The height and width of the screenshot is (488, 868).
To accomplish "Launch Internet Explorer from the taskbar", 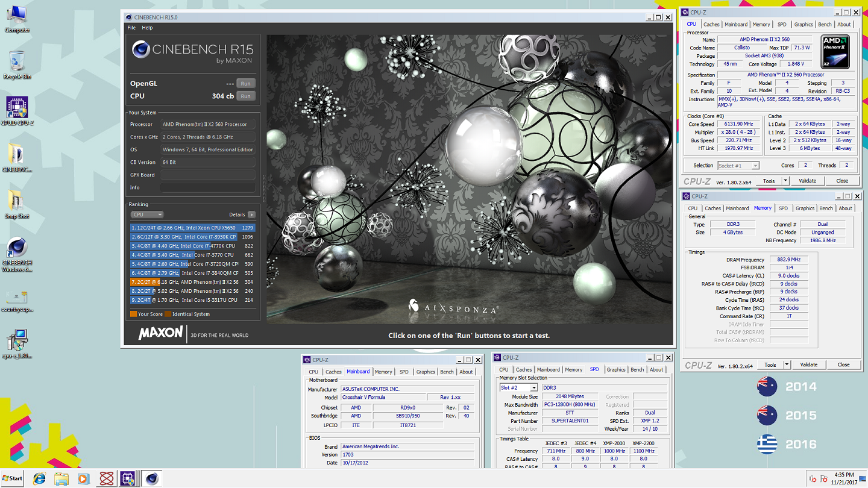I will tap(40, 478).
